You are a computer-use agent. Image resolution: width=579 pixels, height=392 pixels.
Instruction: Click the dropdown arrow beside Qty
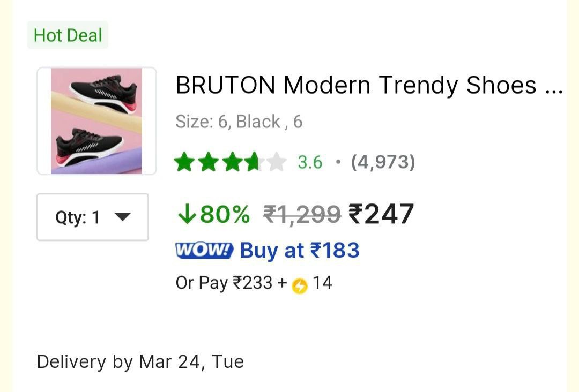point(123,216)
